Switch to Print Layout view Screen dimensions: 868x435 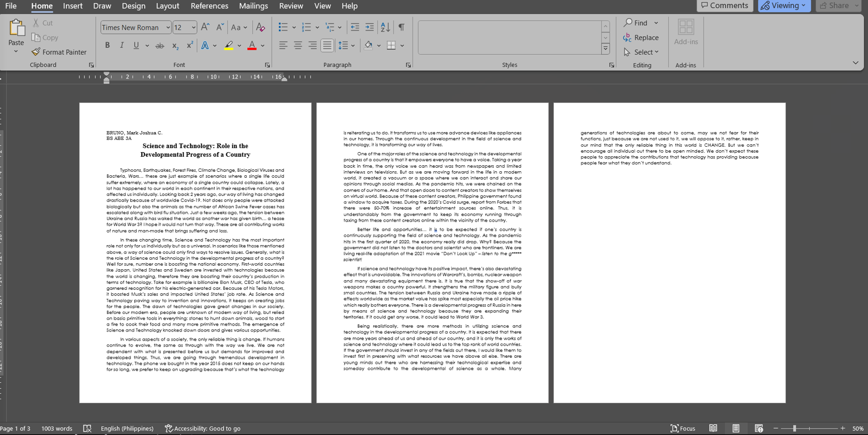[x=736, y=428]
